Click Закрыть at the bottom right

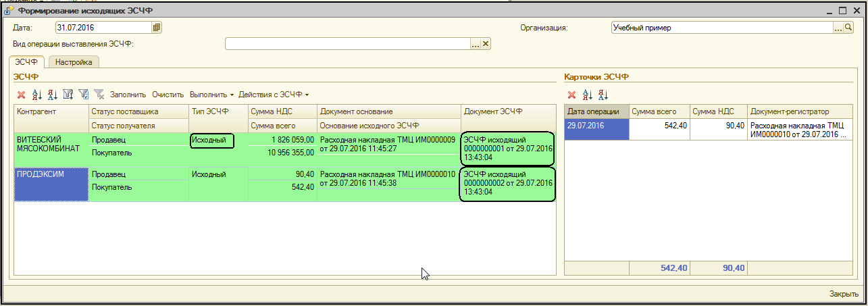click(844, 294)
